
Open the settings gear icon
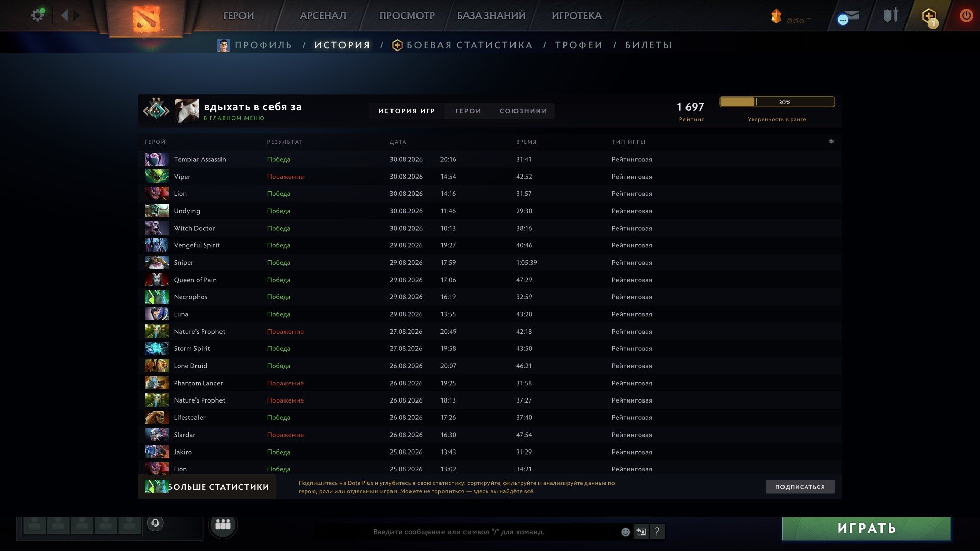(37, 15)
